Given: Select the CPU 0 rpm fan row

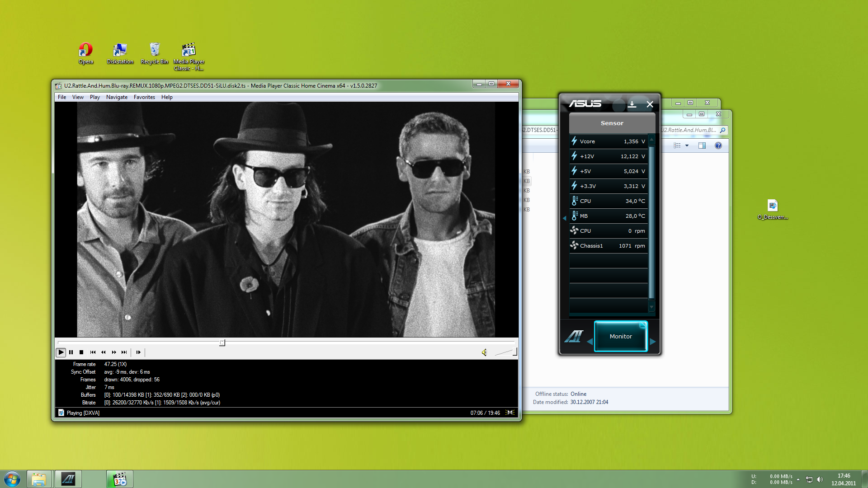Looking at the screenshot, I should point(609,231).
